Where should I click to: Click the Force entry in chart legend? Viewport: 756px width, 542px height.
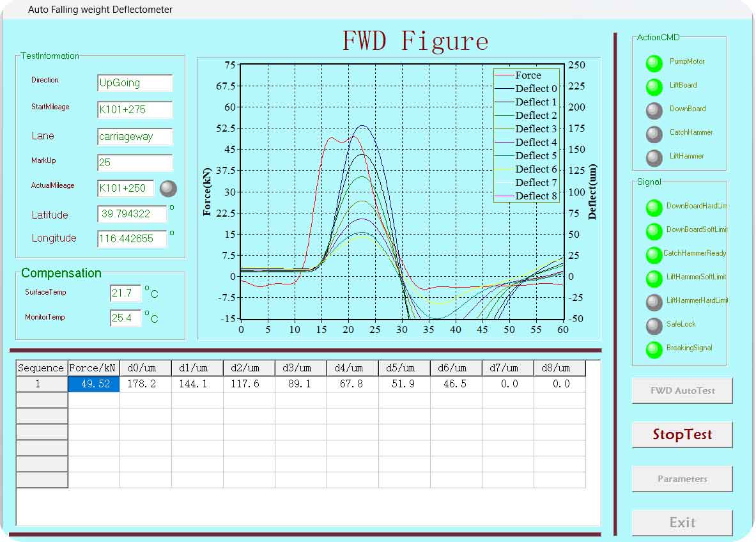coord(518,75)
